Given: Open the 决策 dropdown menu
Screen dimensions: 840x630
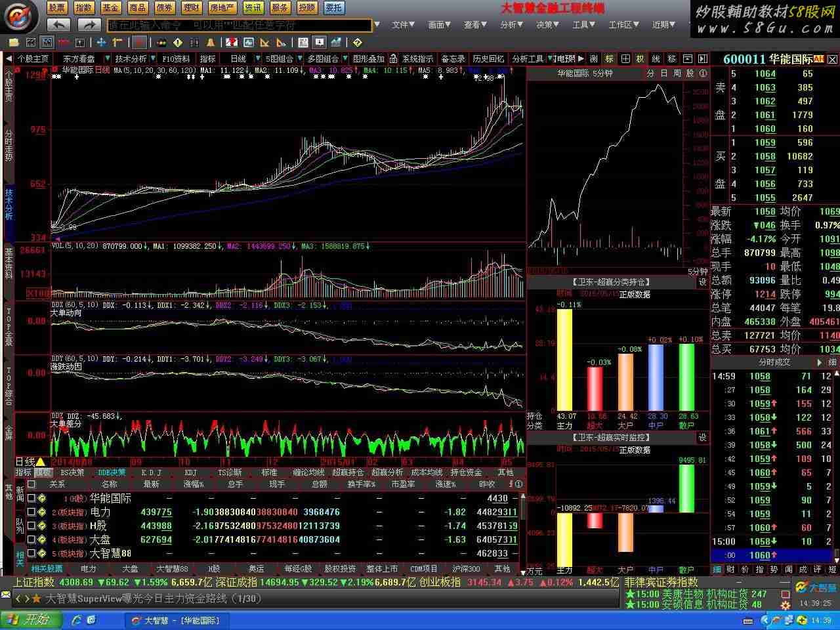Looking at the screenshot, I should 547,25.
